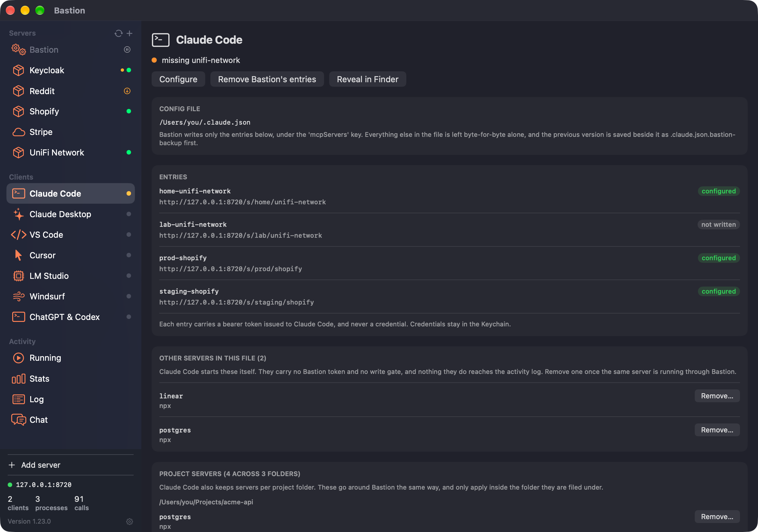Click the 91 calls counter
The image size is (758, 532).
(81, 503)
